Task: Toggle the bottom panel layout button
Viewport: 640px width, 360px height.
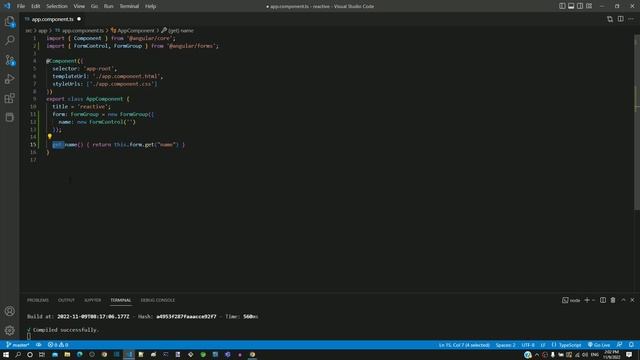Action: click(571, 6)
